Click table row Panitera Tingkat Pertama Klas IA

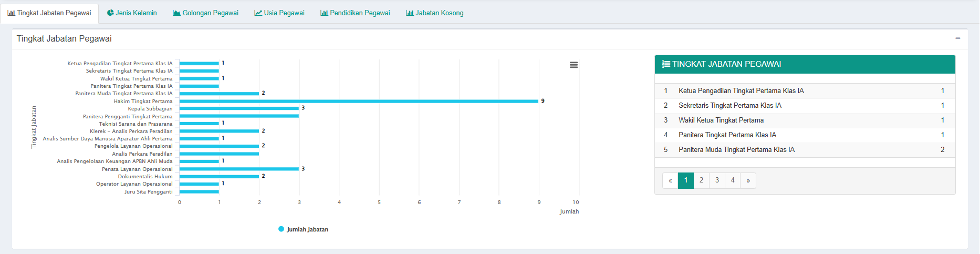point(805,135)
